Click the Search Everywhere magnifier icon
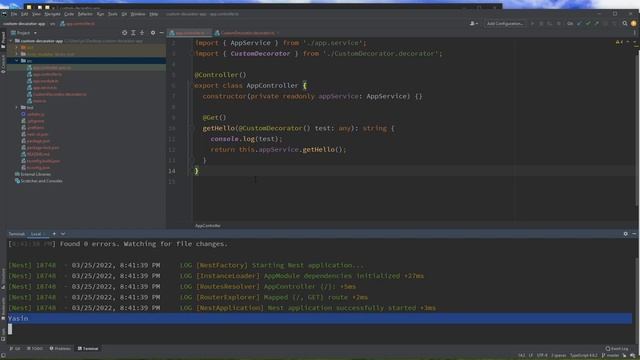Screen dimensions: 640x360 pos(625,24)
